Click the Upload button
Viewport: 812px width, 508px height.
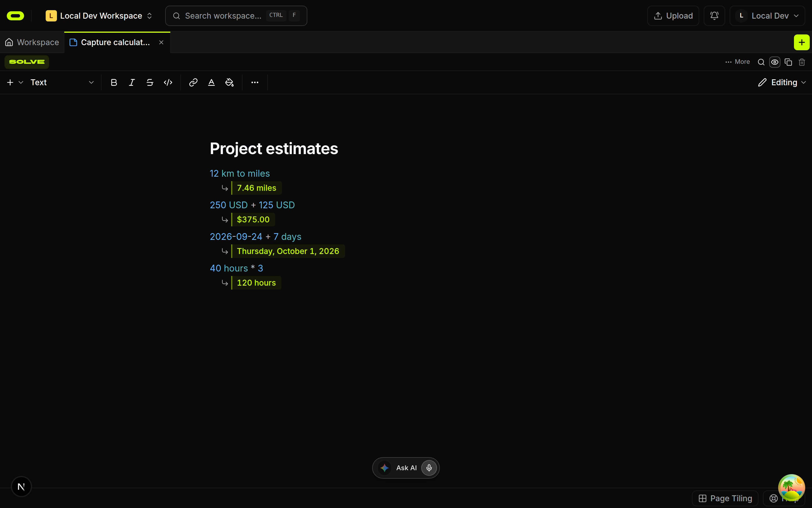click(673, 16)
